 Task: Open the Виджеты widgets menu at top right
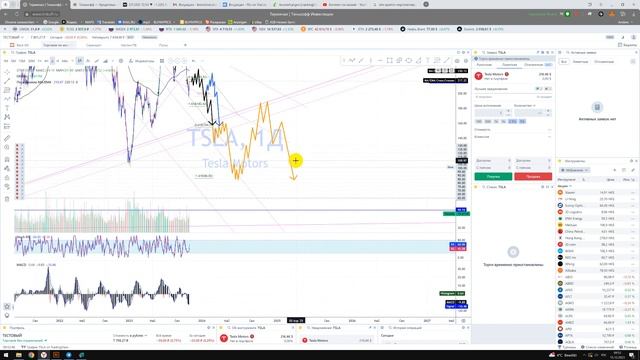click(x=628, y=45)
